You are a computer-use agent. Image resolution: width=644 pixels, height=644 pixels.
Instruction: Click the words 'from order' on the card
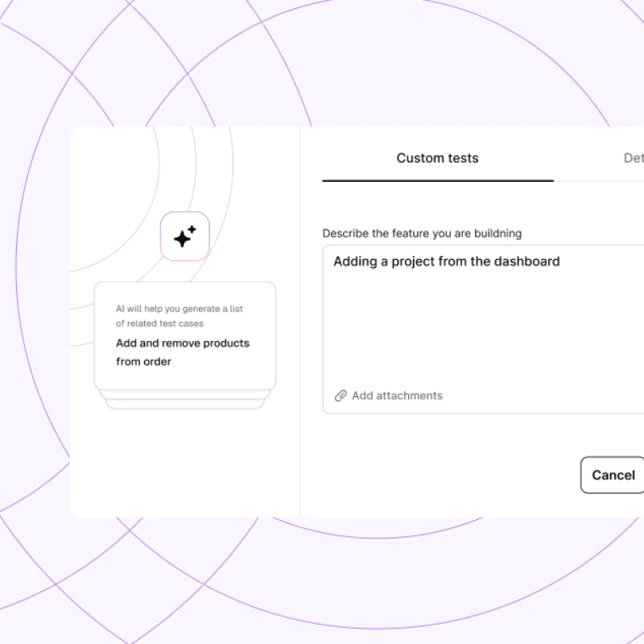(143, 361)
